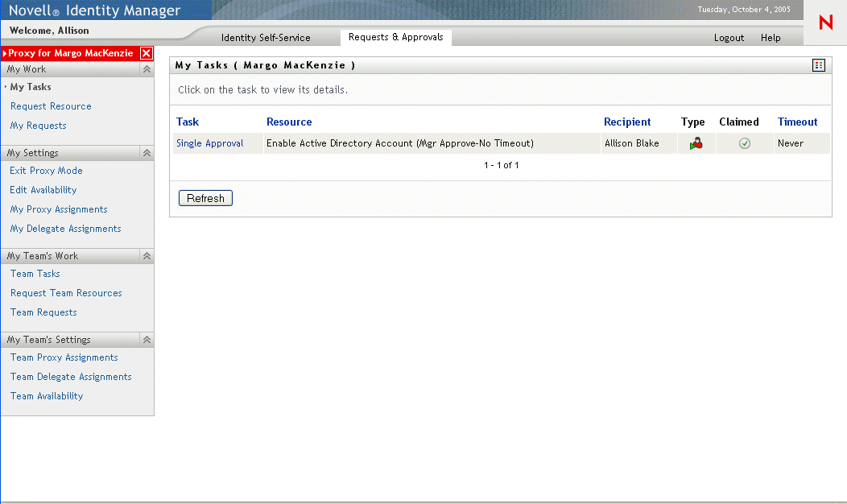Click the Logout link
Image resolution: width=847 pixels, height=504 pixels.
coord(729,38)
